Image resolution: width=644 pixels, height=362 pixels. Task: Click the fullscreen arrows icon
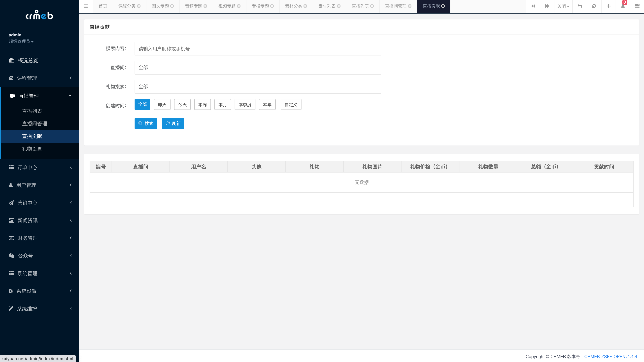609,6
